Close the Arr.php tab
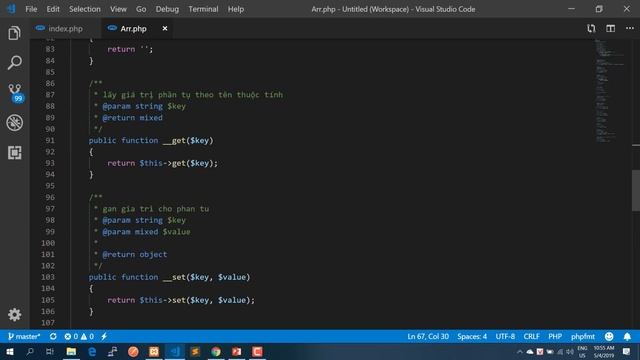The height and width of the screenshot is (360, 640). coord(165,29)
